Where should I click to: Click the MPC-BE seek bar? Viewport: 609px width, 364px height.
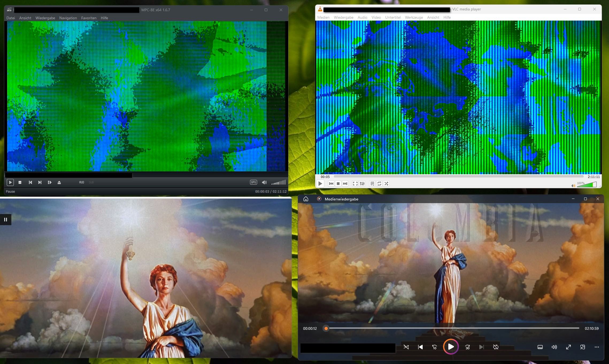click(146, 175)
